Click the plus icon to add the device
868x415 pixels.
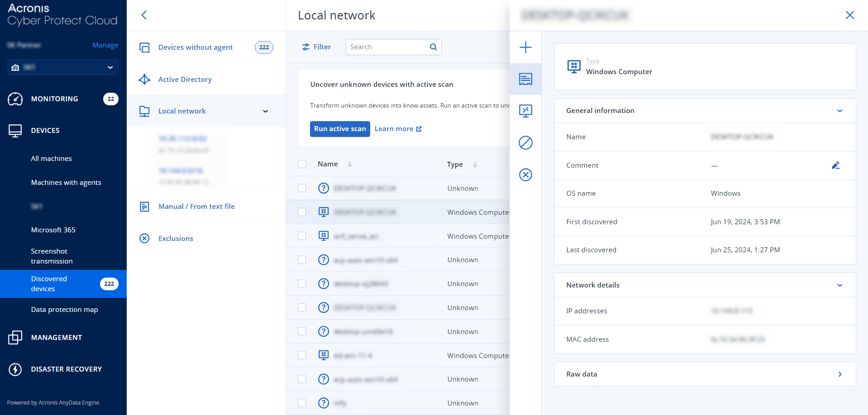525,47
